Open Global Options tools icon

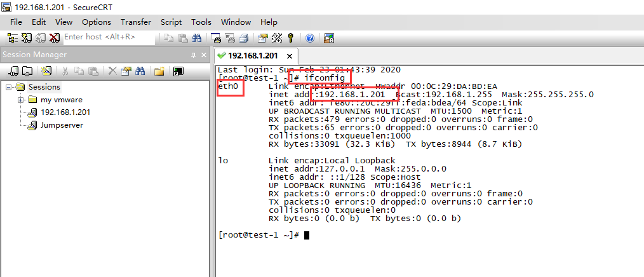click(x=277, y=38)
